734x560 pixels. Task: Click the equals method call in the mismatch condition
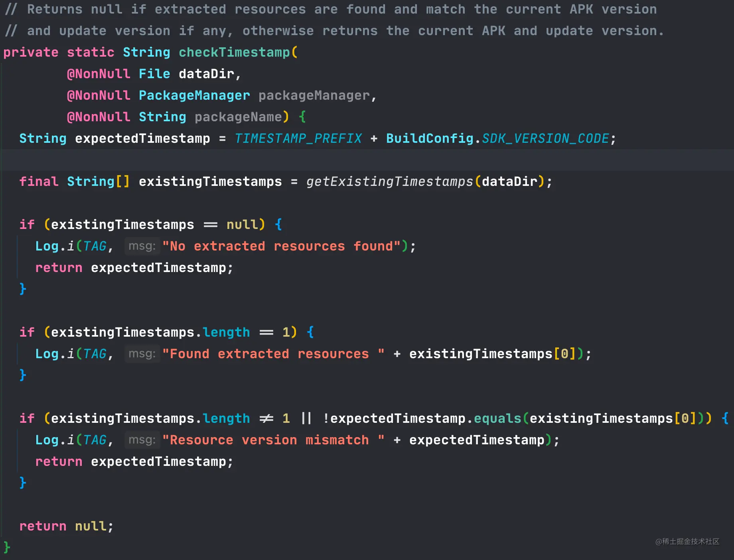pyautogui.click(x=497, y=418)
